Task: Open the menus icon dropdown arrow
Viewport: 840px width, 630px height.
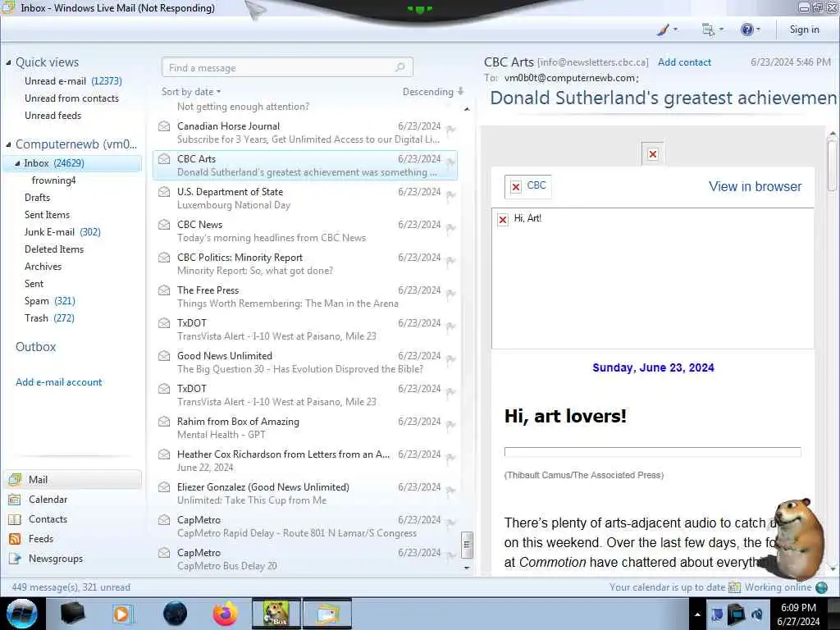Action: [721, 30]
